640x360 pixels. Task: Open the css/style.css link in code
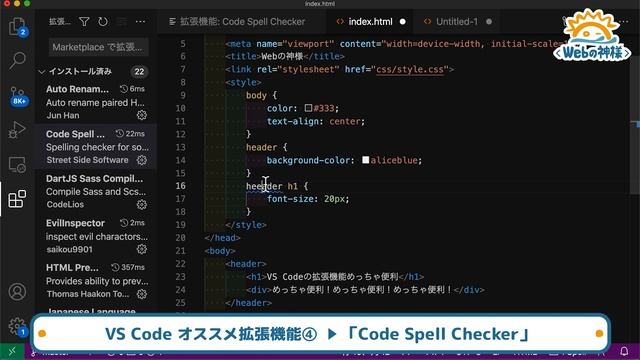(409, 69)
